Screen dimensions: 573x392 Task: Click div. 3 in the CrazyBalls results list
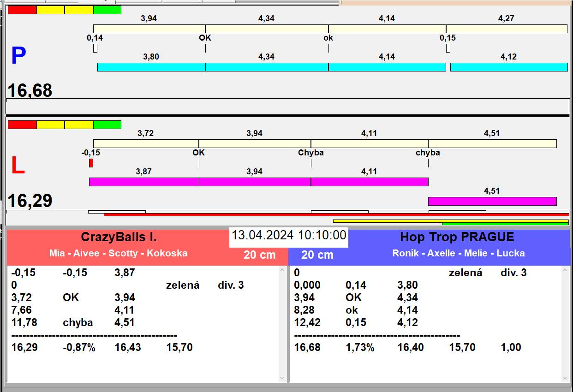click(x=231, y=285)
